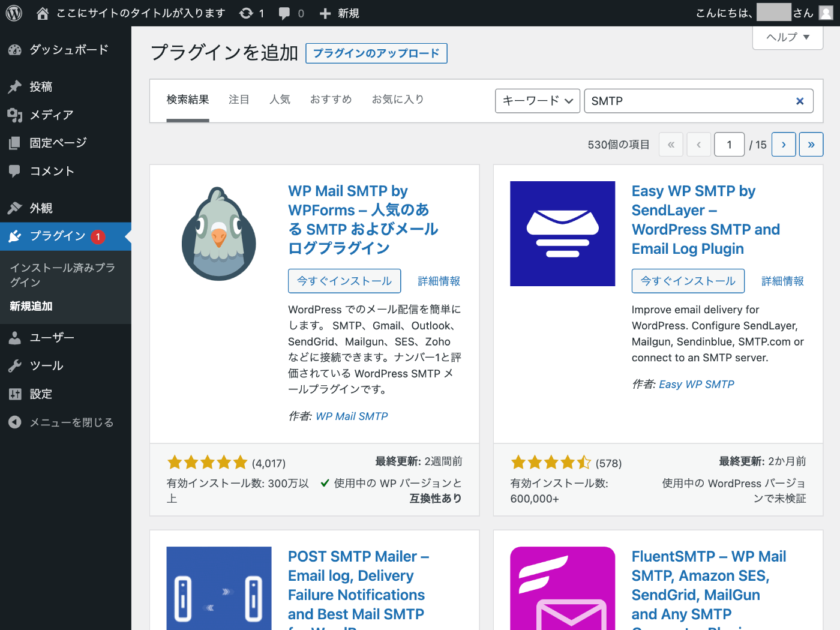The image size is (840, 630).
Task: Open FluentSMTP plugin title link
Action: [709, 589]
